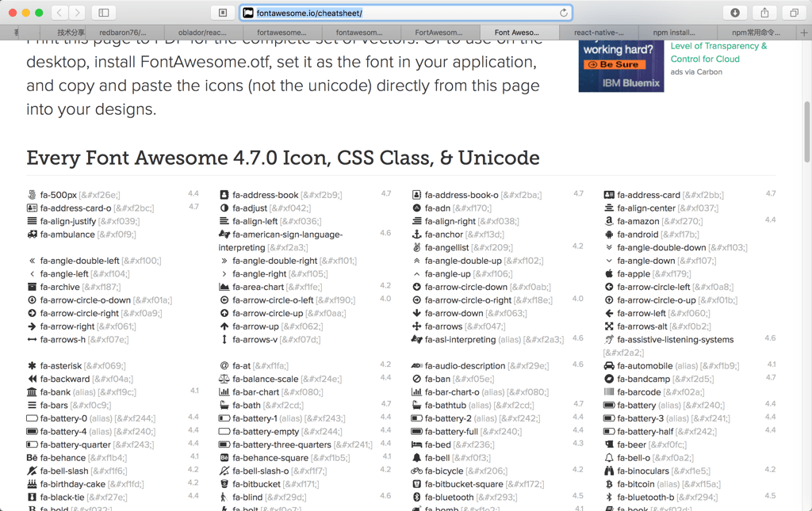Click the fa-bank icon glyph
The image size is (812, 511).
32,392
